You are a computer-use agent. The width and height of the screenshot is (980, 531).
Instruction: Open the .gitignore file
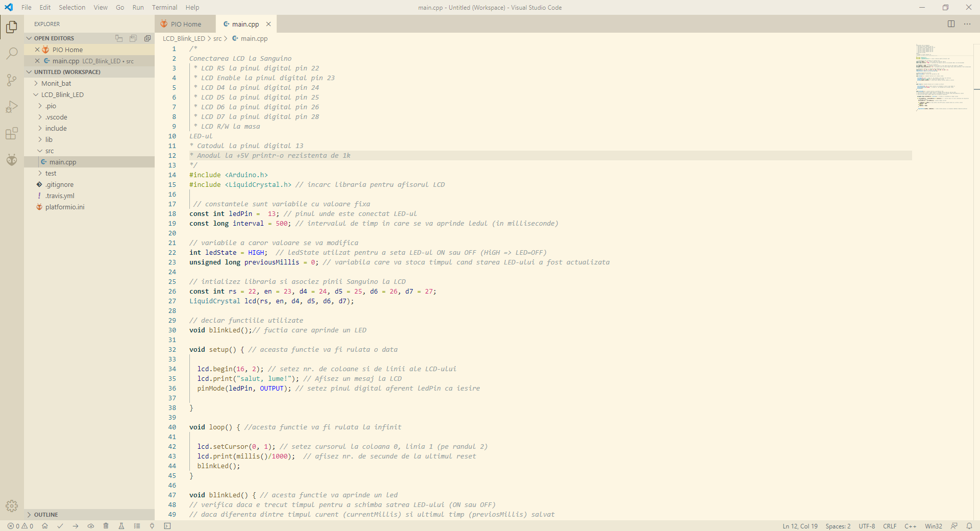[x=89, y=184]
